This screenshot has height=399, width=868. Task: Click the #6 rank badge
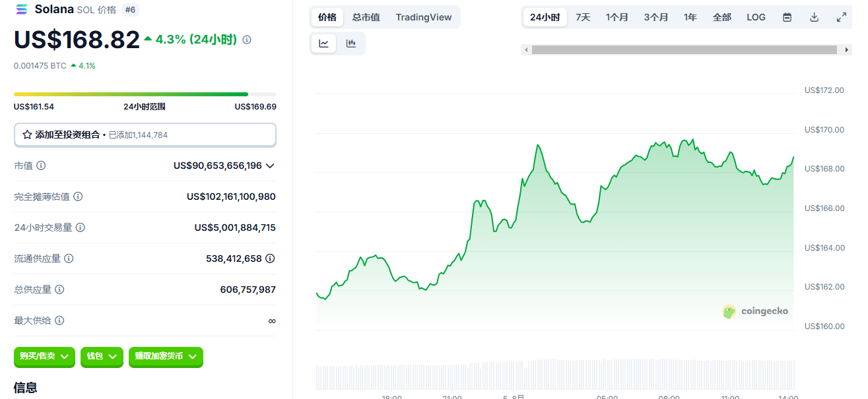(x=130, y=9)
